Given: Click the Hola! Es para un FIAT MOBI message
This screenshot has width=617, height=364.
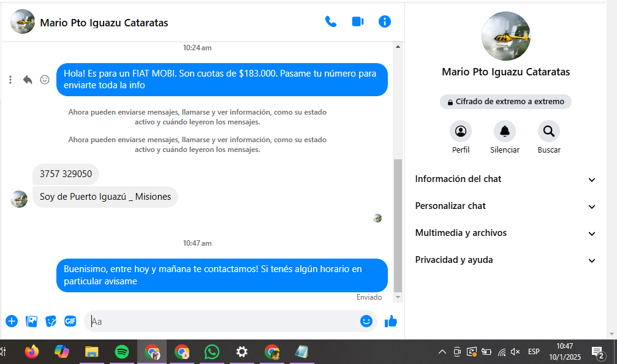Looking at the screenshot, I should (x=222, y=80).
